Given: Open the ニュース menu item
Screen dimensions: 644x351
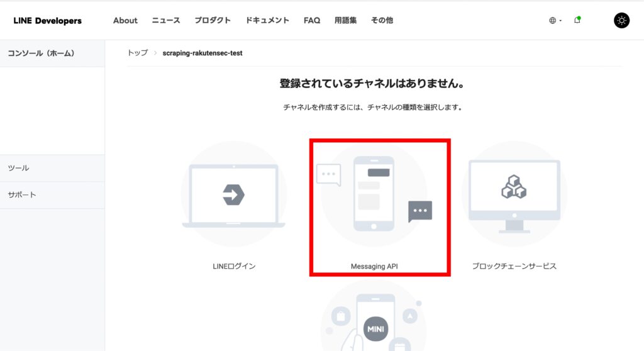Looking at the screenshot, I should click(x=166, y=20).
